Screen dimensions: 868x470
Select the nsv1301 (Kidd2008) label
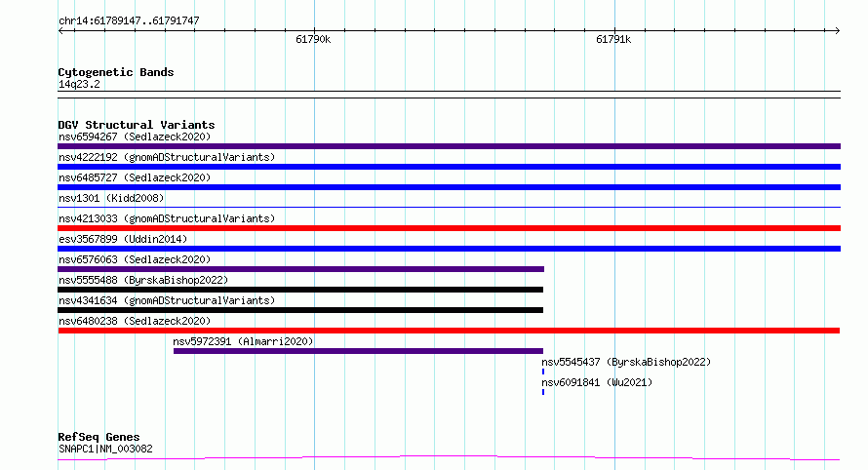coord(111,198)
